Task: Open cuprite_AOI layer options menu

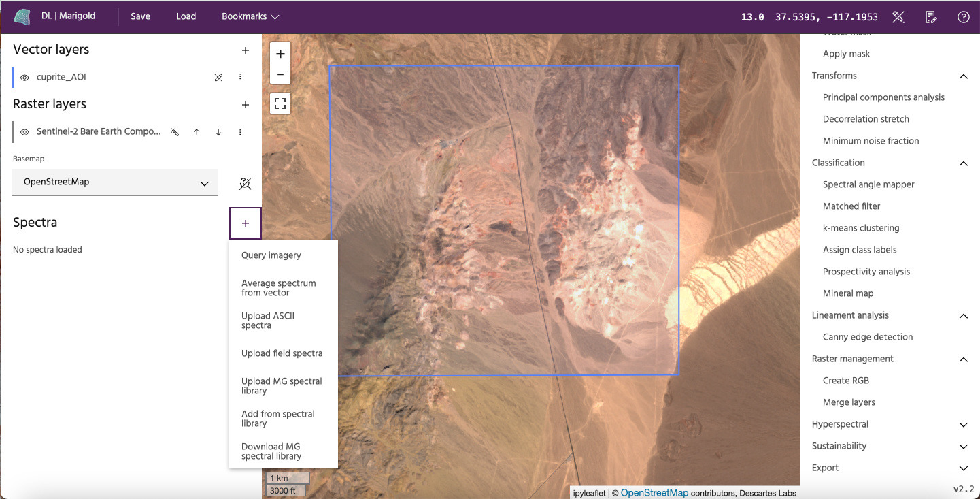Action: [240, 78]
